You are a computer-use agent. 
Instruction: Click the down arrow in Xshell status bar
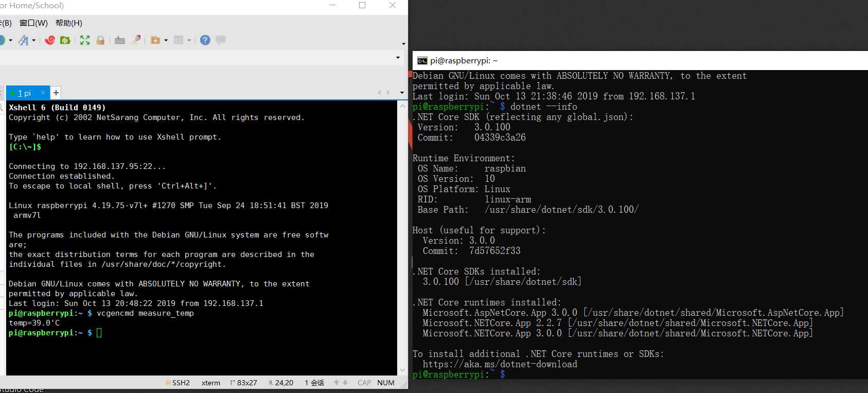click(x=345, y=383)
